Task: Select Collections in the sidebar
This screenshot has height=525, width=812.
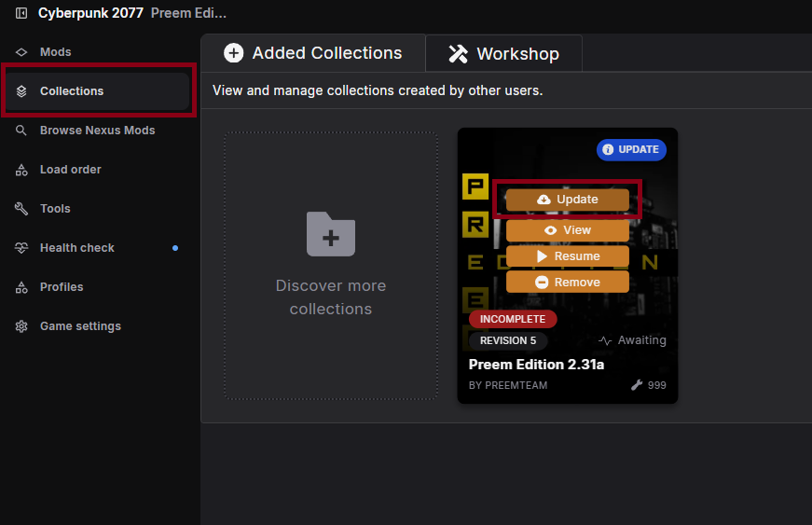Action: 99,91
